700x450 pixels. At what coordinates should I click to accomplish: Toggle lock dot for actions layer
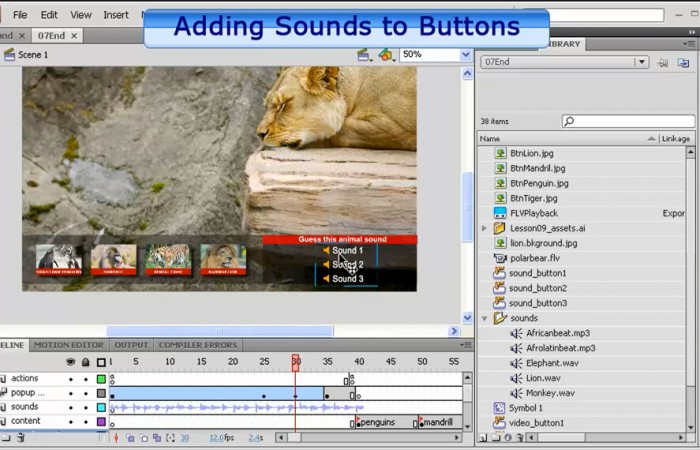86,379
